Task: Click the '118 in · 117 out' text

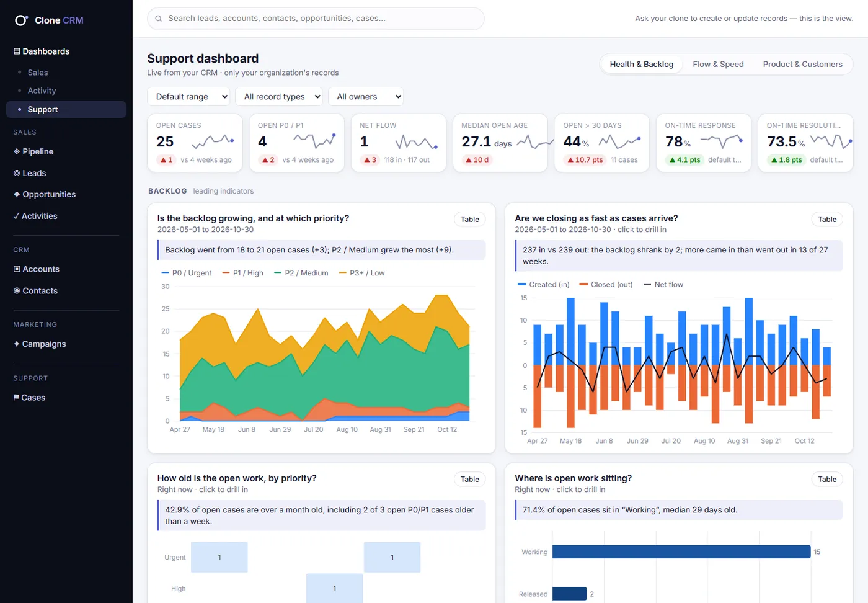Action: [407, 160]
